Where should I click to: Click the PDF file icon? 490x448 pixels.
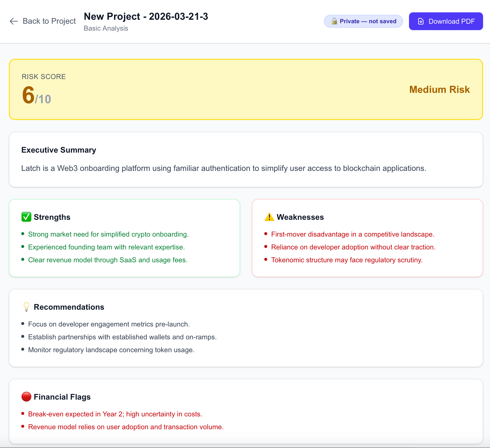(421, 21)
